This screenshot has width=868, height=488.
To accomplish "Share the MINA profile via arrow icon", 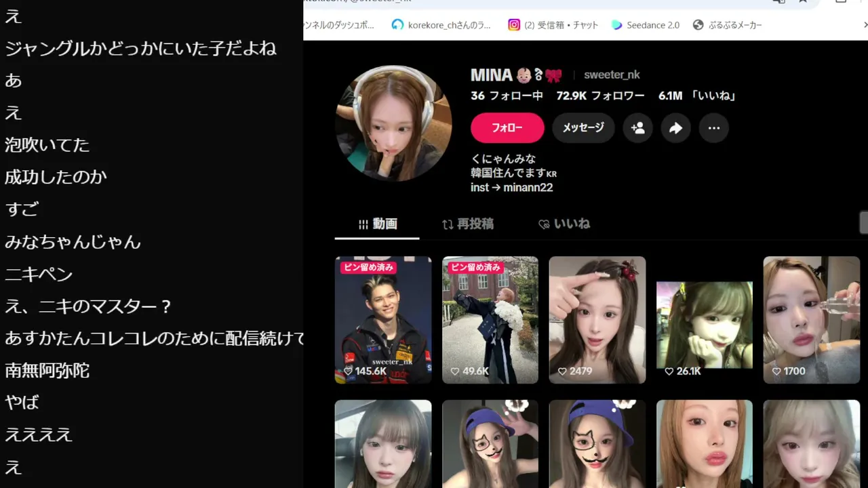I will pyautogui.click(x=675, y=128).
